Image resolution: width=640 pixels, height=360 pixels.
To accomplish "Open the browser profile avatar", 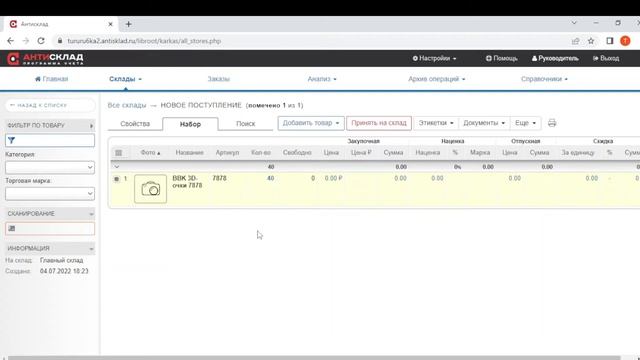I will tap(625, 41).
